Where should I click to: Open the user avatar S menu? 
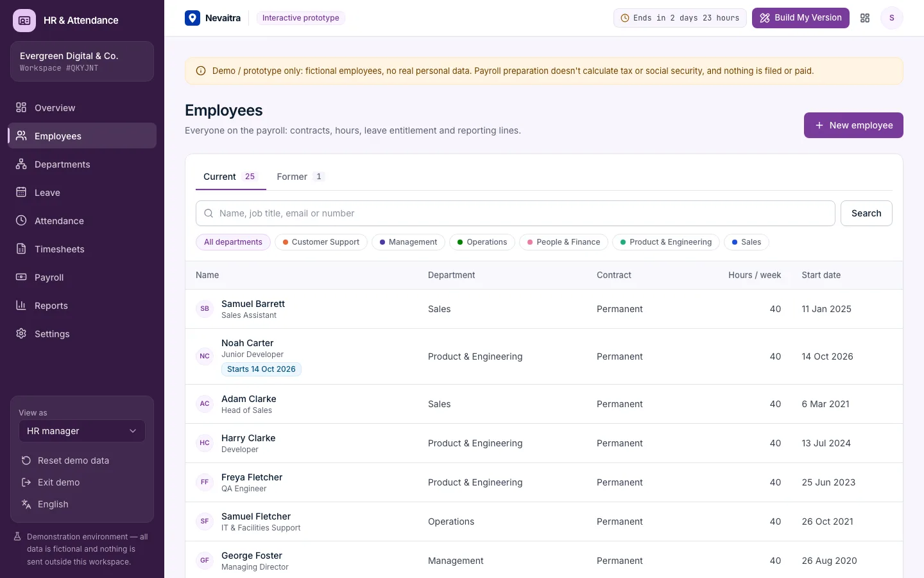(x=892, y=18)
